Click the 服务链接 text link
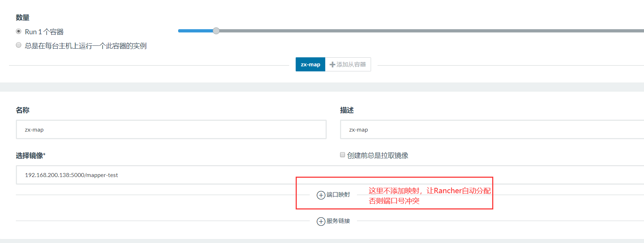The width and height of the screenshot is (644, 243). [338, 221]
